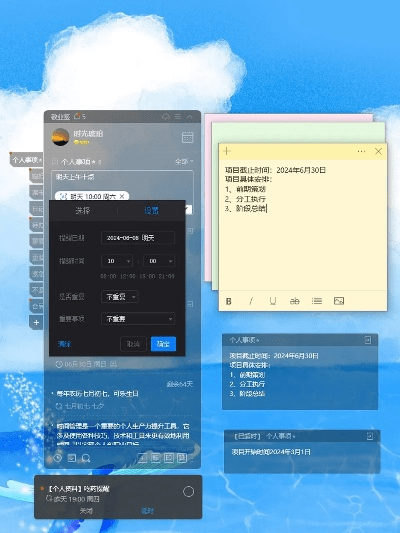Add a new category with the plus tab
This screenshot has height=533, width=400.
pyautogui.click(x=36, y=322)
